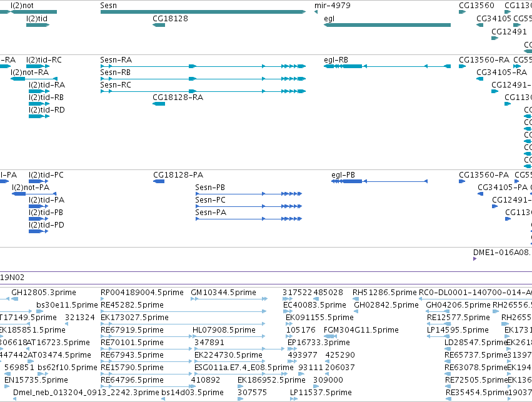Click the EK173027.5prime EST alignment
532x402 pixels.
(183, 324)
